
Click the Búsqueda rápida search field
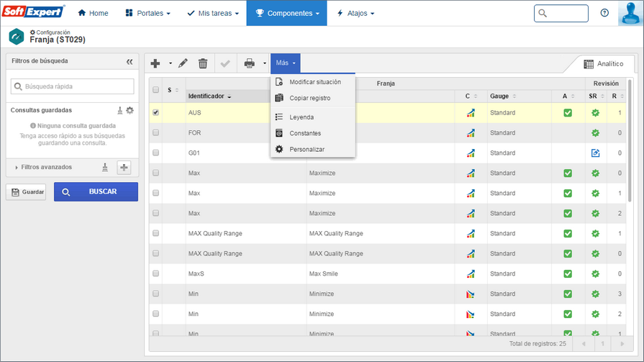72,86
